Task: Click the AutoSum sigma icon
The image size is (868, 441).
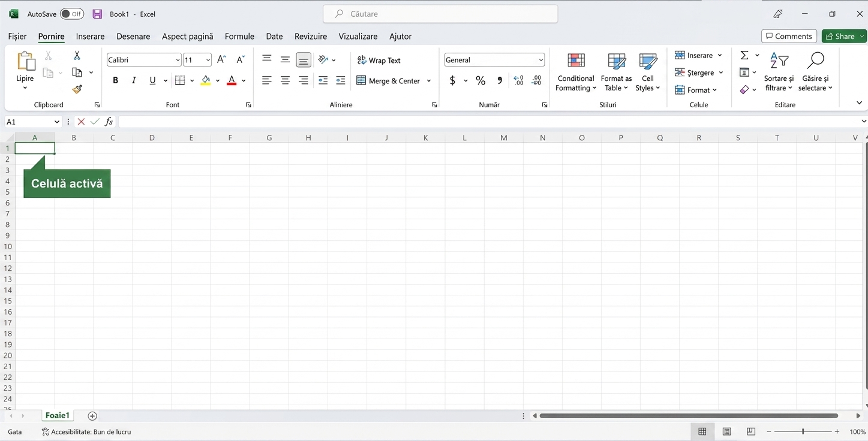Action: tap(744, 55)
